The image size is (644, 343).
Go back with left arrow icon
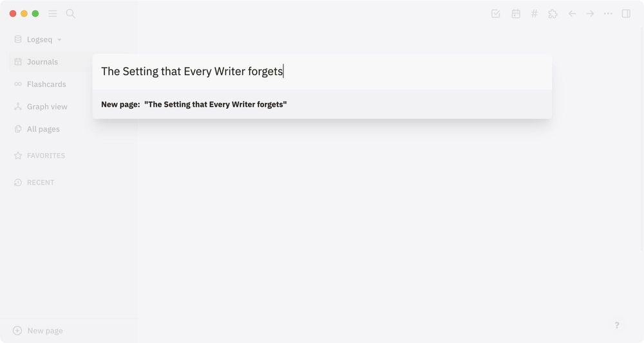pyautogui.click(x=572, y=14)
